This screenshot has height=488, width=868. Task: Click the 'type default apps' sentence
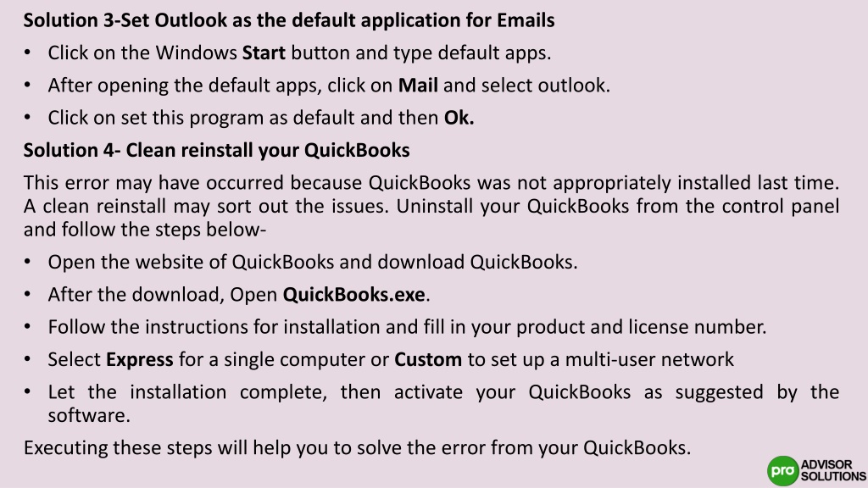coord(299,53)
